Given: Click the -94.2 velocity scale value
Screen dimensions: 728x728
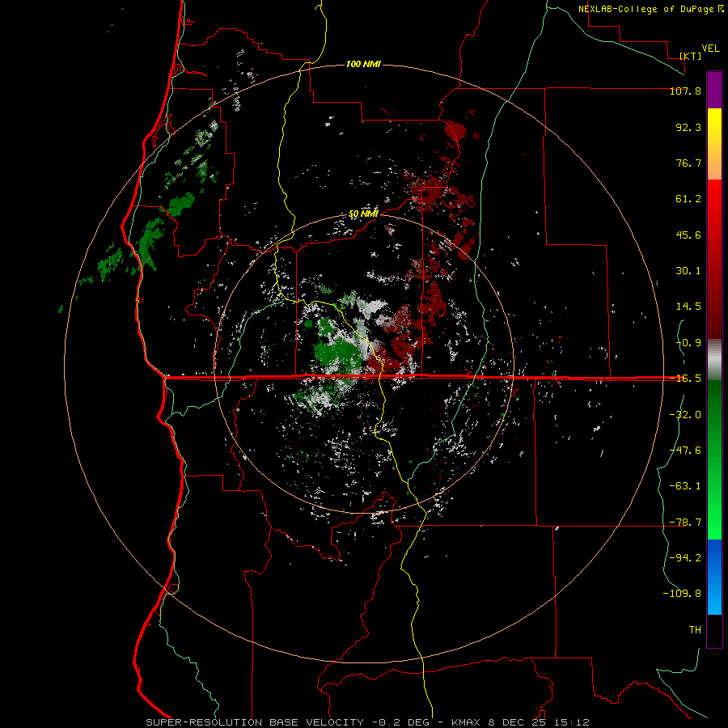Looking at the screenshot, I should tap(685, 558).
